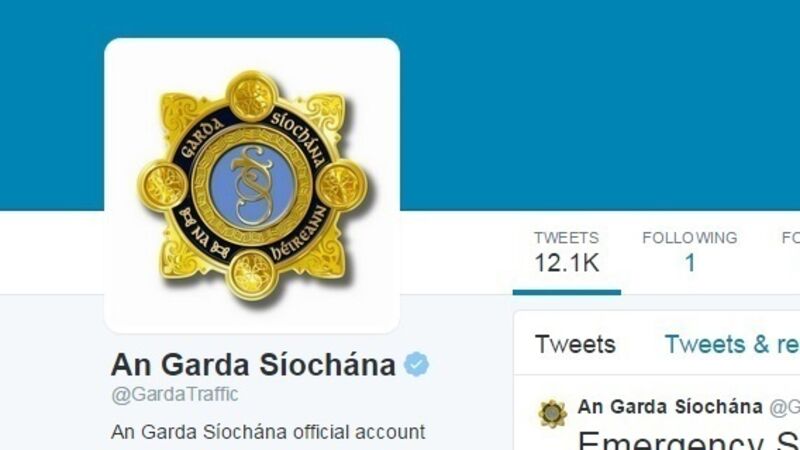Switch to Tweets & replies tab
800x450 pixels.
(732, 344)
